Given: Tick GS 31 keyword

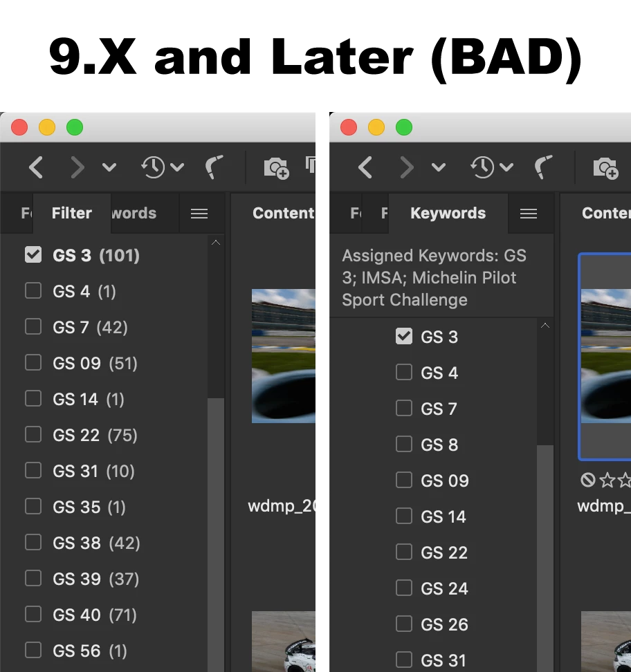Looking at the screenshot, I should [x=403, y=660].
